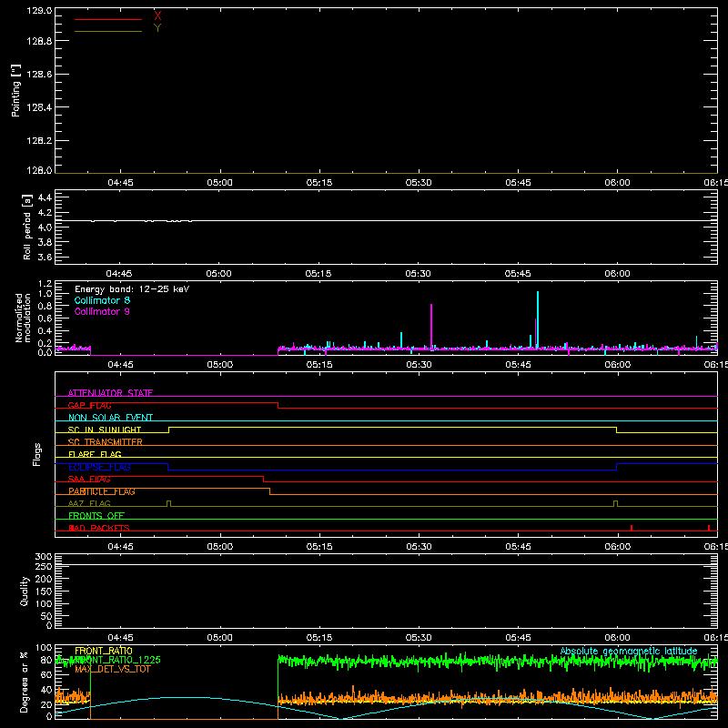Click the "SC_TRANSMITTER" flag label
The height and width of the screenshot is (728, 728).
coord(105,442)
